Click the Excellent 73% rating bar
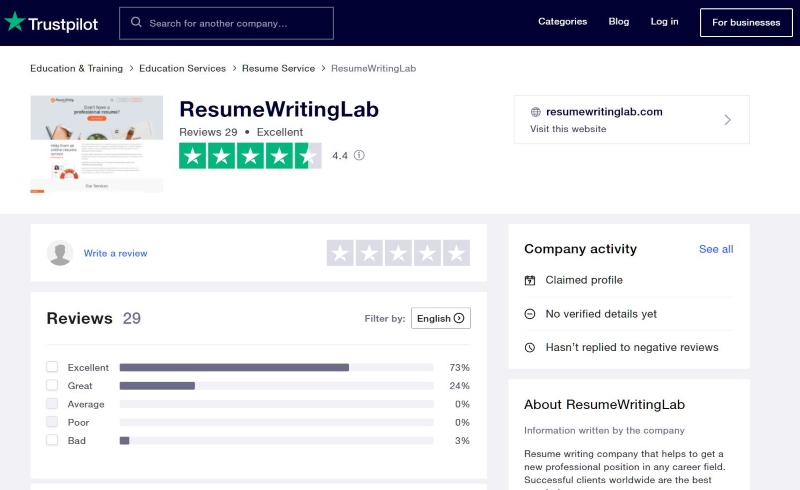800x490 pixels. tap(277, 368)
